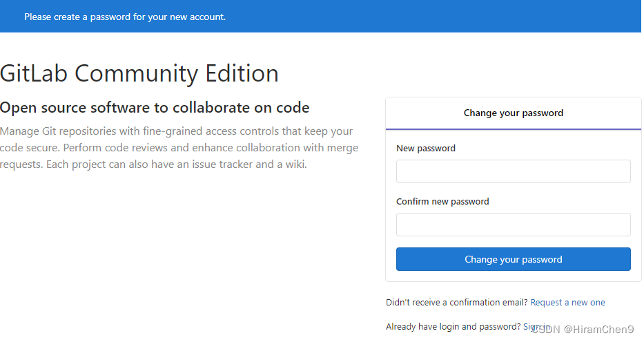Click the code secure. Perform code reviews line
The width and height of the screenshot is (644, 340).
tap(179, 148)
